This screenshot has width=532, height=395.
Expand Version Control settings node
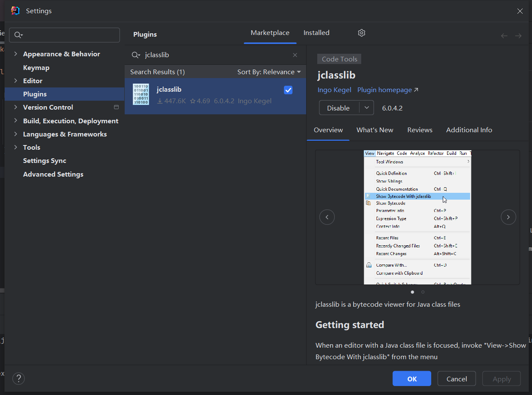16,107
